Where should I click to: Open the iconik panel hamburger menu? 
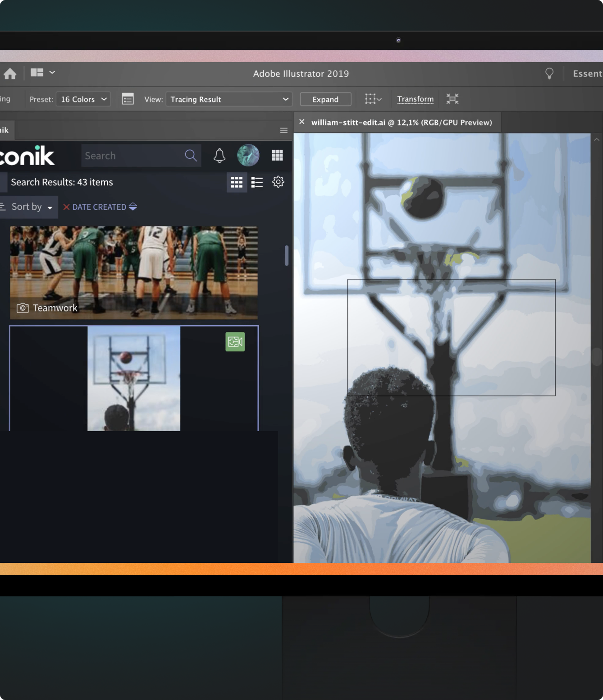(283, 130)
